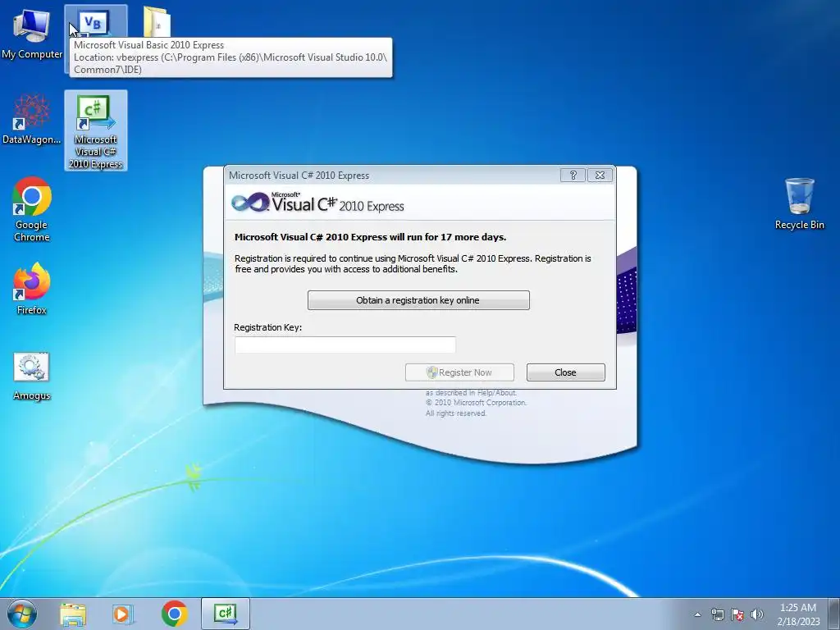840x630 pixels.
Task: Open the Windows Start menu
Action: (x=22, y=614)
